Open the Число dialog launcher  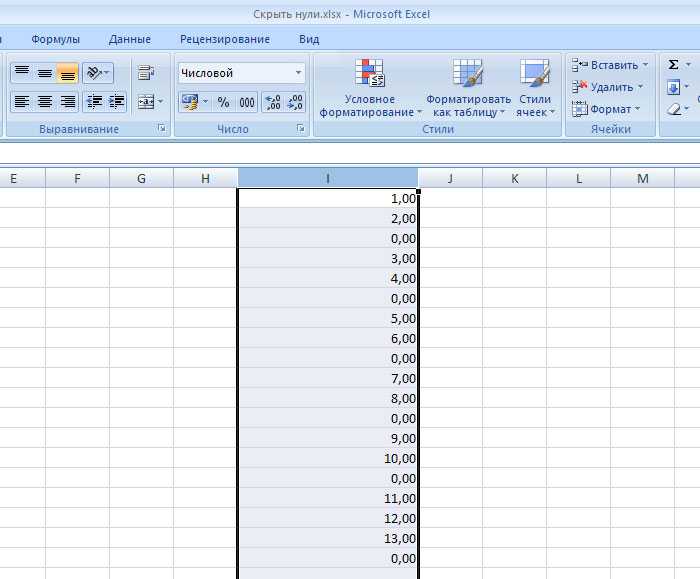coord(300,129)
